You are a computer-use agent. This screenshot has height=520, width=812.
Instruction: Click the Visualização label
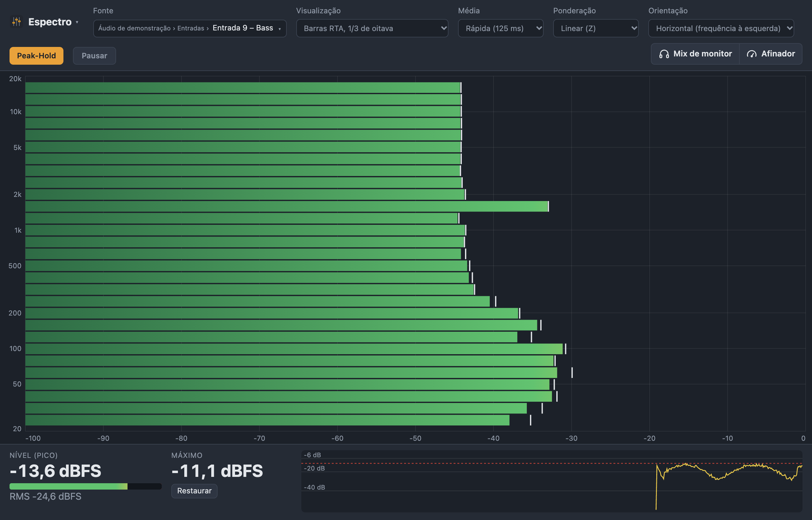click(318, 11)
